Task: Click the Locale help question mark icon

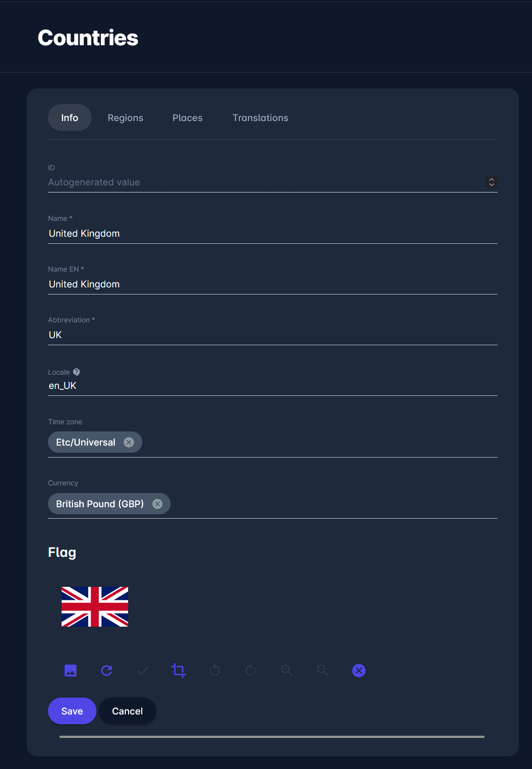Action: (x=76, y=372)
